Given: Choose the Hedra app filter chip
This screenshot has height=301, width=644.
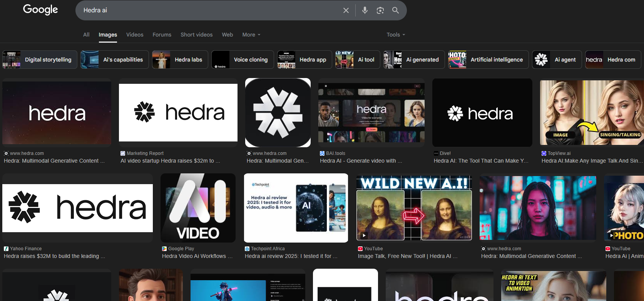Looking at the screenshot, I should (x=304, y=60).
